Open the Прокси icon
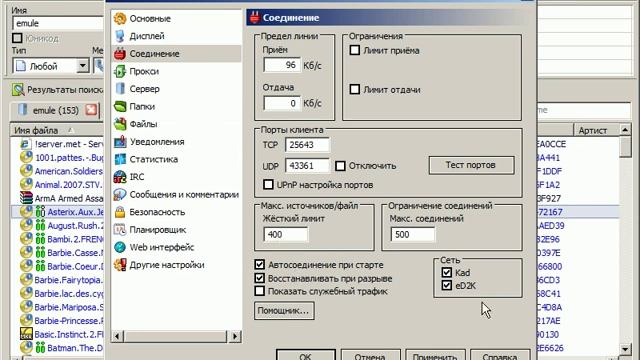Viewport: 640px width, 360px height. pos(120,71)
